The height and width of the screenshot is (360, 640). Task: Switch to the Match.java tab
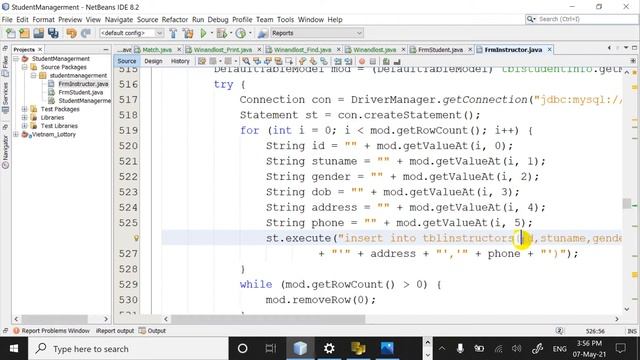click(x=157, y=50)
